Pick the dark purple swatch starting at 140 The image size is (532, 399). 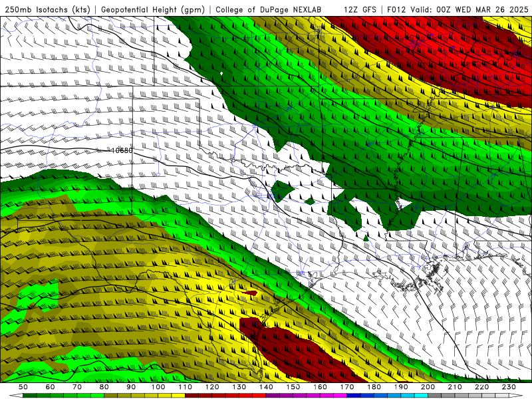(273, 396)
